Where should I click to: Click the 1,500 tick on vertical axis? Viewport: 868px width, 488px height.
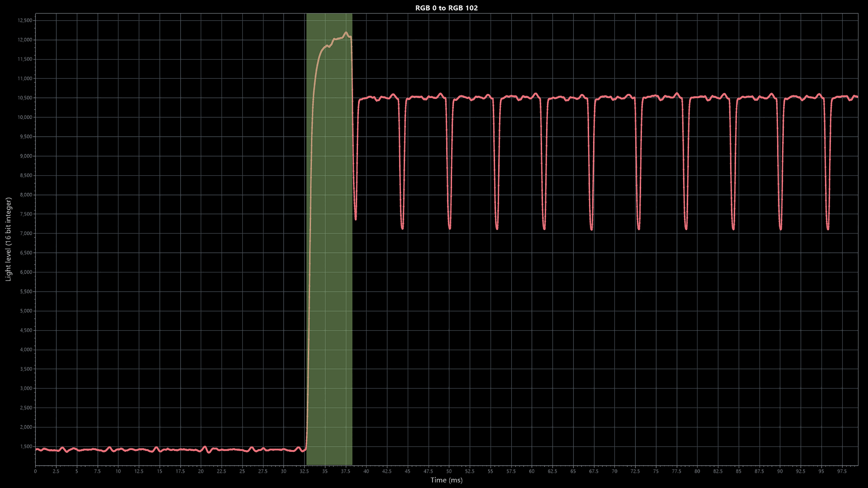pyautogui.click(x=26, y=447)
